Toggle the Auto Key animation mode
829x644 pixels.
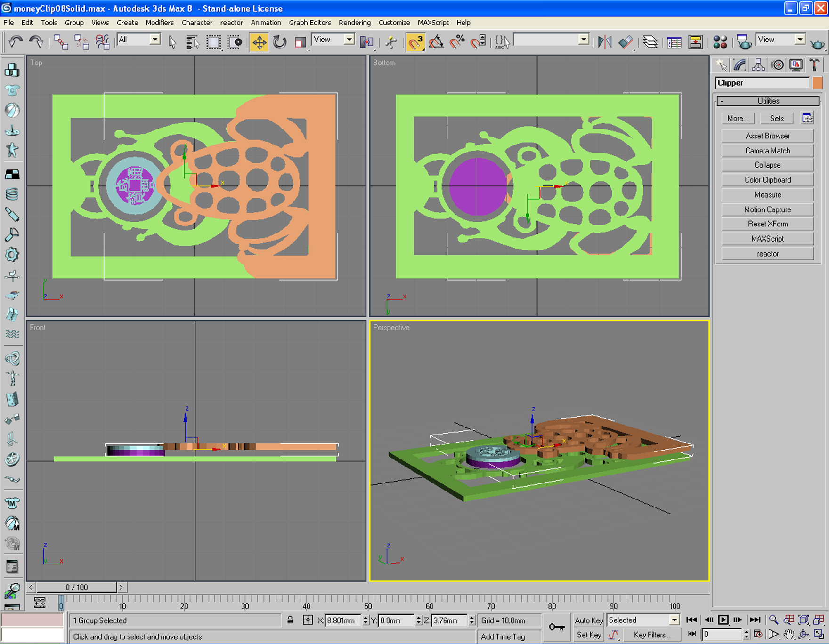click(589, 620)
